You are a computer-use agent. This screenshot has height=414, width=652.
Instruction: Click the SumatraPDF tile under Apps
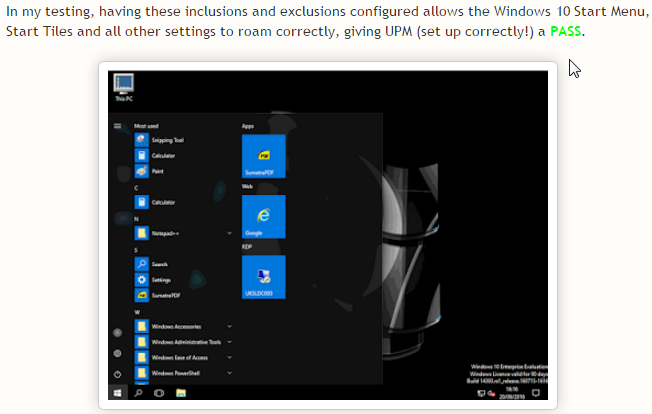point(264,156)
